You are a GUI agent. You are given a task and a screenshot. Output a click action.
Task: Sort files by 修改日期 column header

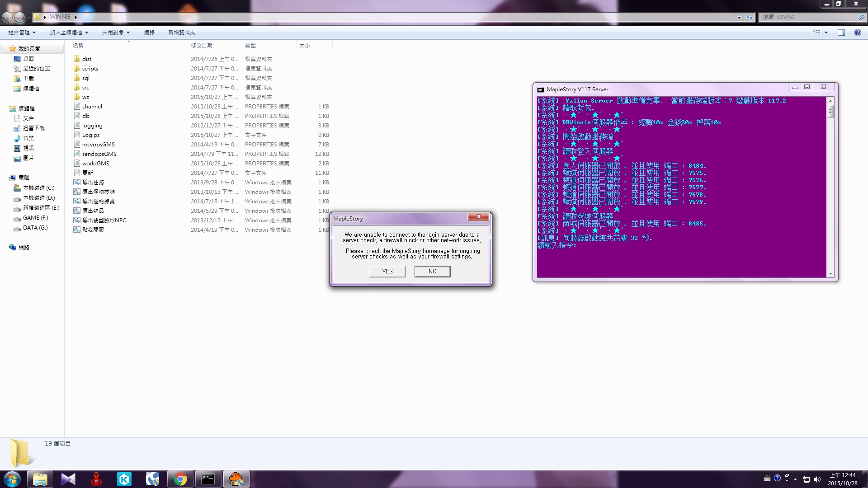[x=202, y=46]
